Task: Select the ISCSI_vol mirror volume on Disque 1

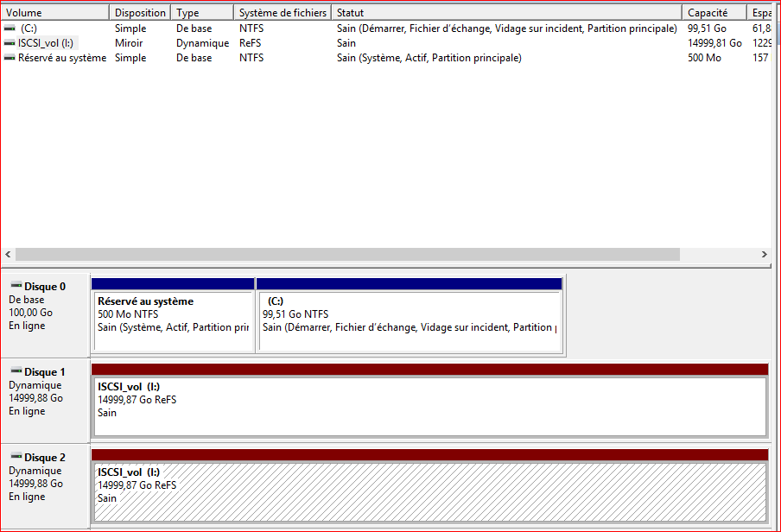Action: (429, 406)
